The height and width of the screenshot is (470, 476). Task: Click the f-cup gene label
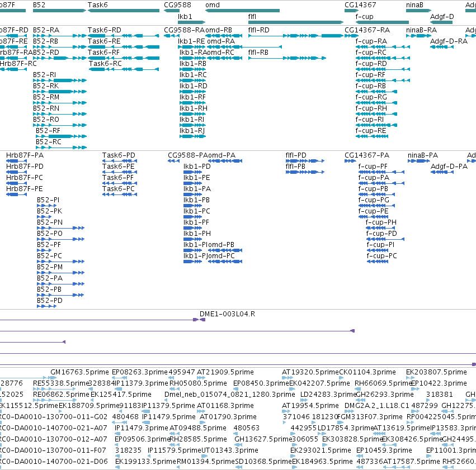(364, 16)
